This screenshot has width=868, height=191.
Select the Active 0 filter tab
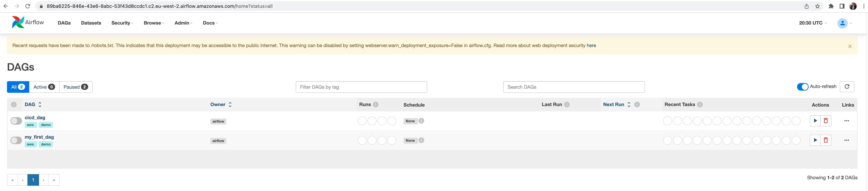click(44, 87)
